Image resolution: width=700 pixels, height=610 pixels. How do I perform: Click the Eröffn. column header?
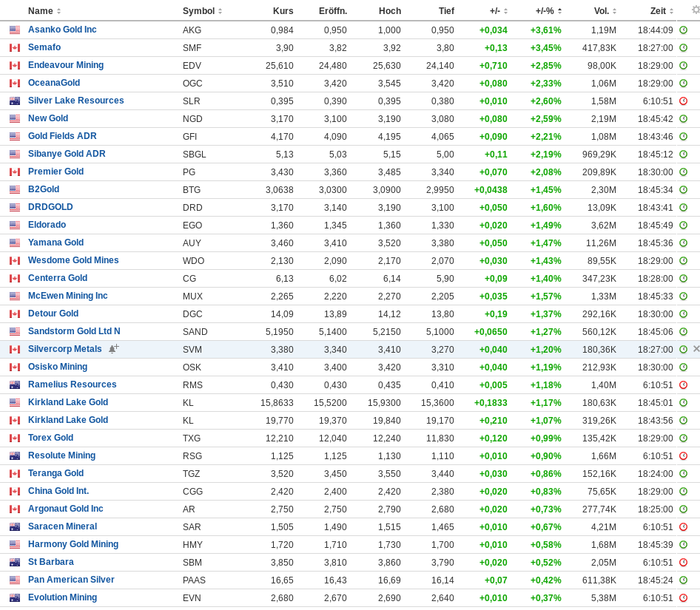click(x=333, y=10)
